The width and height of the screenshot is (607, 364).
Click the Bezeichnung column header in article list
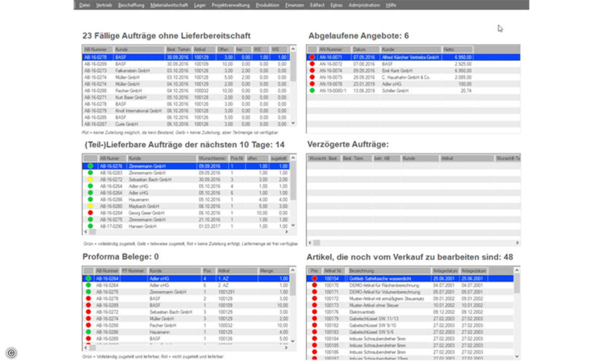pos(388,271)
